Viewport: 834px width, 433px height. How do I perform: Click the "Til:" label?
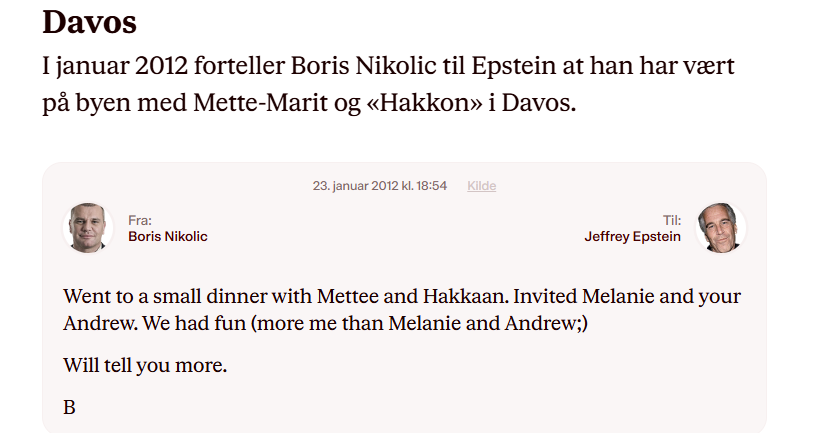671,220
